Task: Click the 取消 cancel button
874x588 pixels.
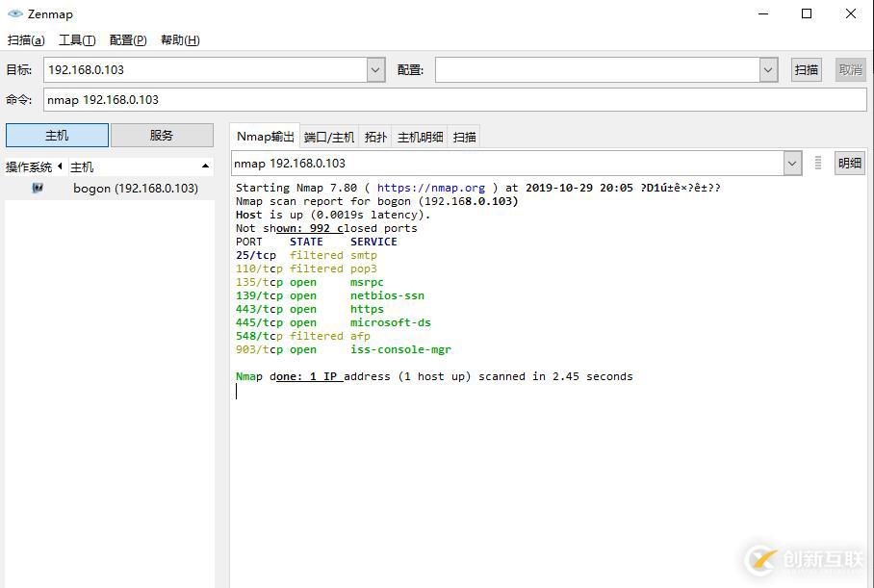Action: [x=850, y=70]
